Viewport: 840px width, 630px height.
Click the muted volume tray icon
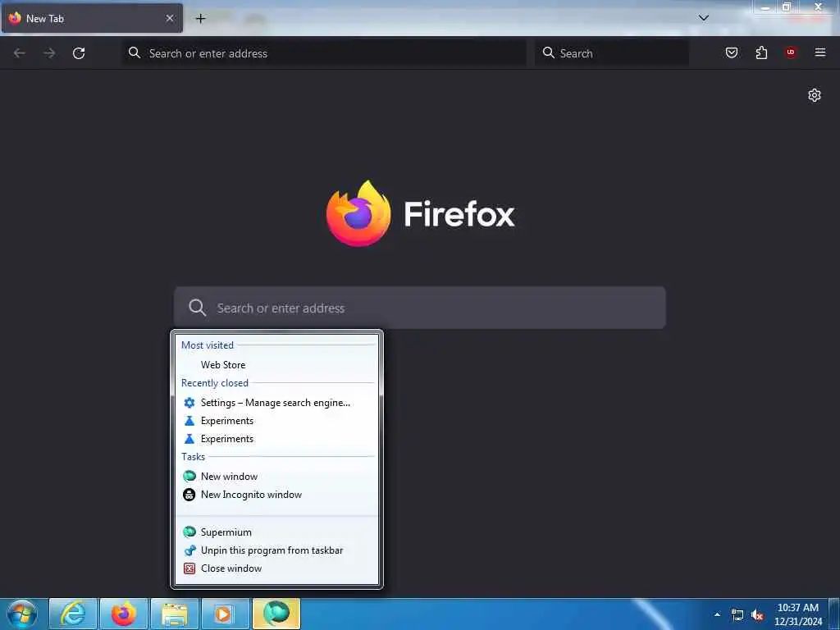[x=757, y=615]
